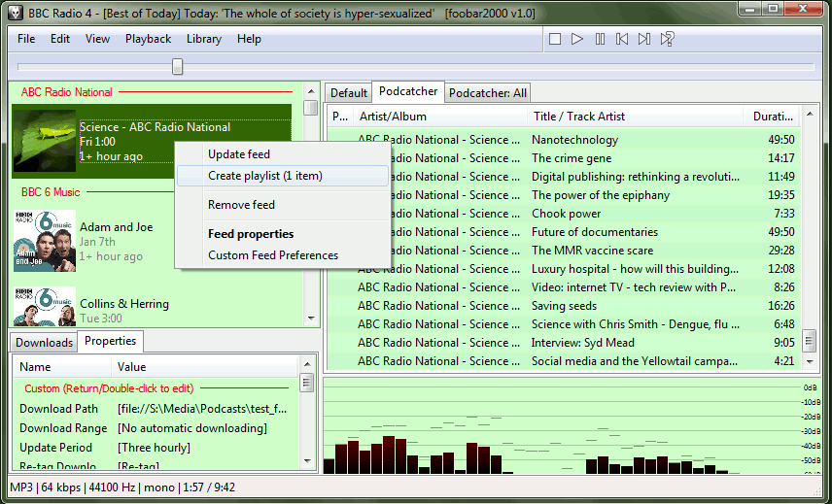Image resolution: width=832 pixels, height=504 pixels.
Task: Switch to the Default playlist tab
Action: (349, 93)
